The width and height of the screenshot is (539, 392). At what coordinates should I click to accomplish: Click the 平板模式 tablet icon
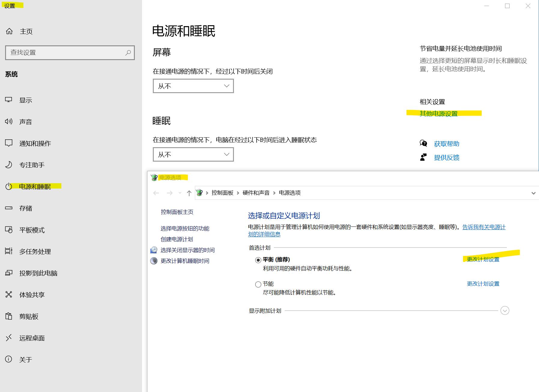(x=9, y=230)
